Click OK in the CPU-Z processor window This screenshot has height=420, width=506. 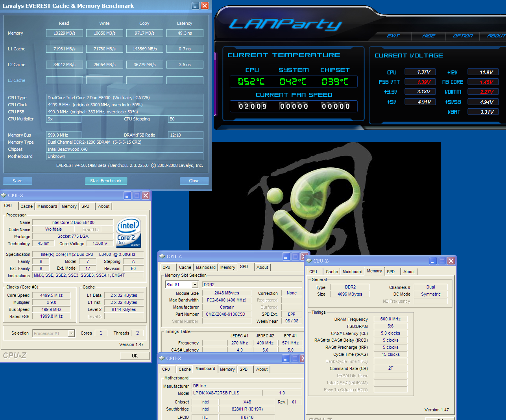[x=135, y=355]
